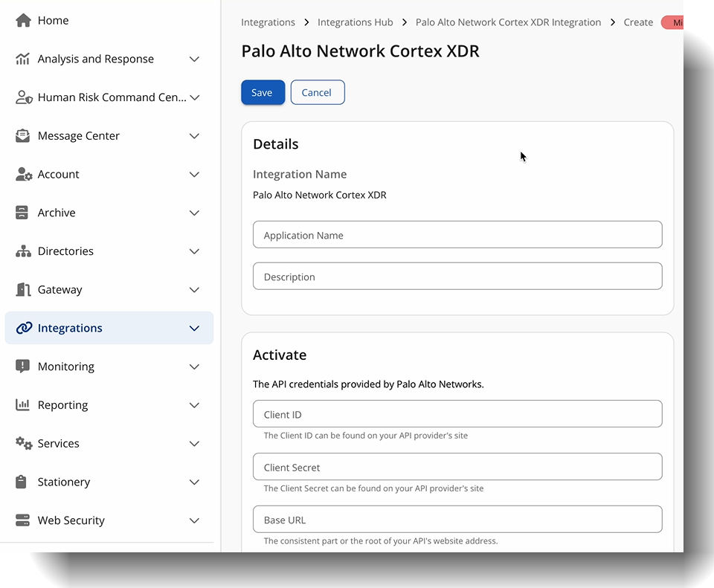Expand the Account menu chevron

tap(194, 175)
